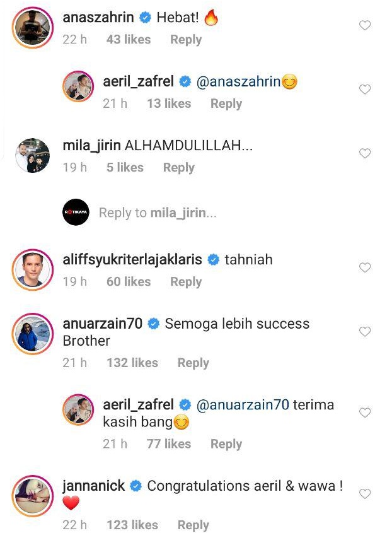View the 132 likes on anuarzain70's comment
This screenshot has width=392, height=533.
point(132,363)
